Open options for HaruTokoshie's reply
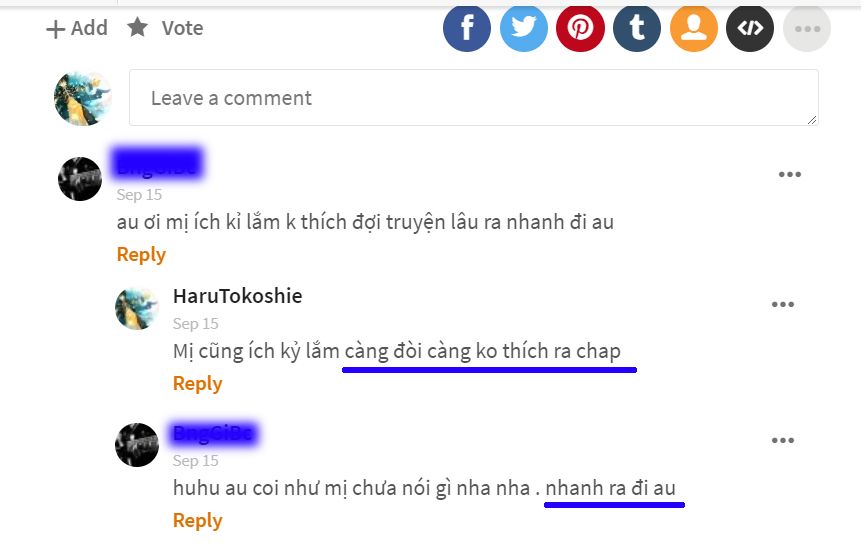The width and height of the screenshot is (861, 558). (782, 304)
